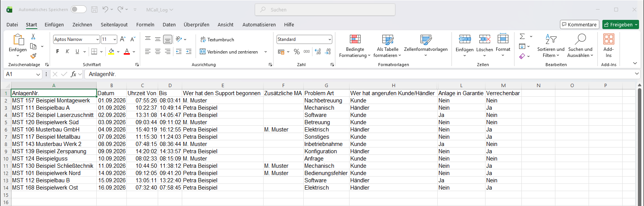Toggle underline formatting (U)
Viewport: 644px width, 206px height.
click(x=77, y=52)
